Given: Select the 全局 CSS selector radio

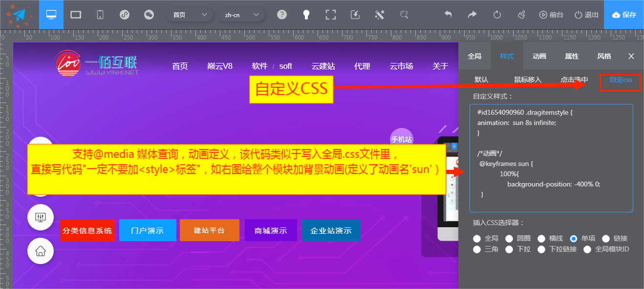Looking at the screenshot, I should 477,239.
